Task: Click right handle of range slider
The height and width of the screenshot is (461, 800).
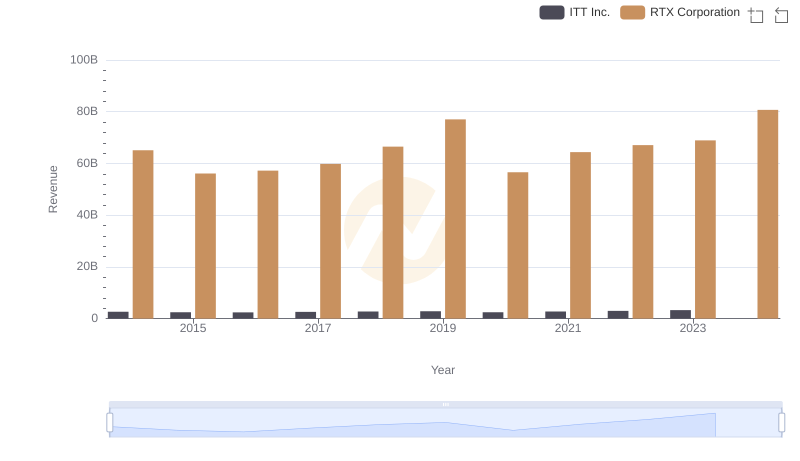Action: click(x=781, y=423)
